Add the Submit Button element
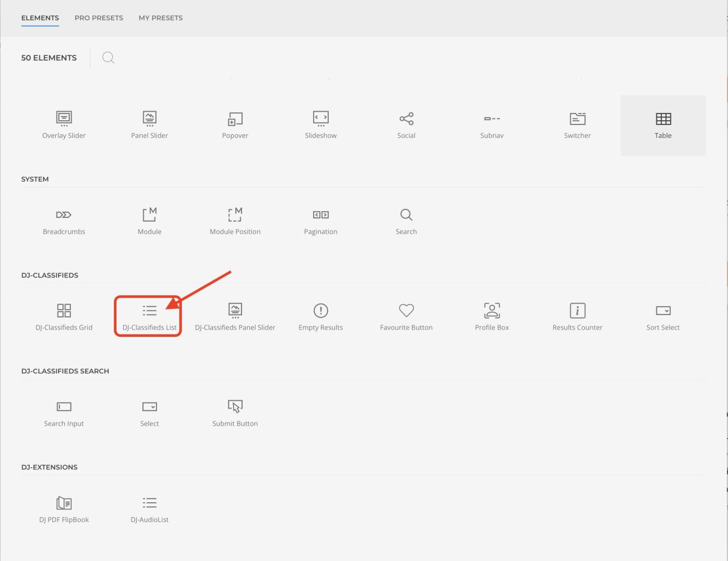The image size is (728, 561). 235,413
